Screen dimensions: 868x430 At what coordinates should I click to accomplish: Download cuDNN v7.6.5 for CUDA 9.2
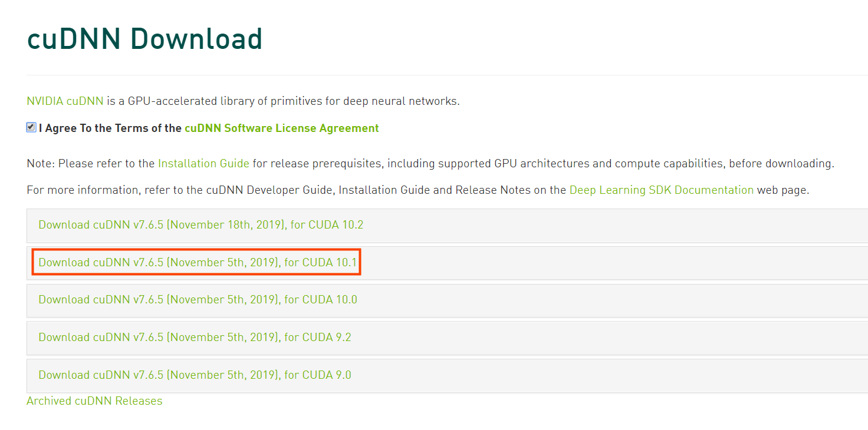tap(196, 338)
